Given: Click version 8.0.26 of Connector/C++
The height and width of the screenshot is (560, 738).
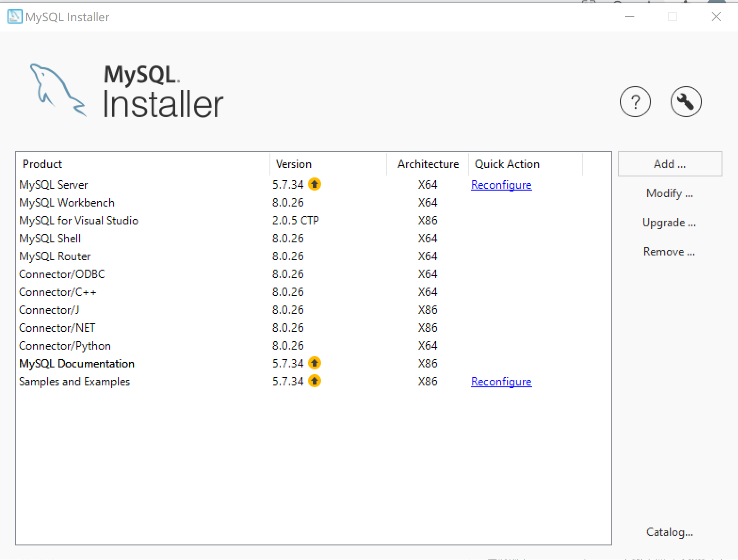Looking at the screenshot, I should (x=288, y=292).
